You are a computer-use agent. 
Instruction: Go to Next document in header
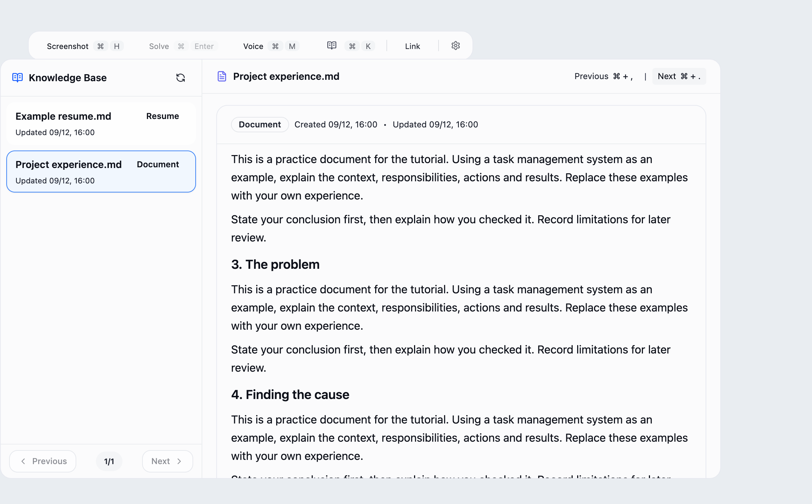pos(679,76)
